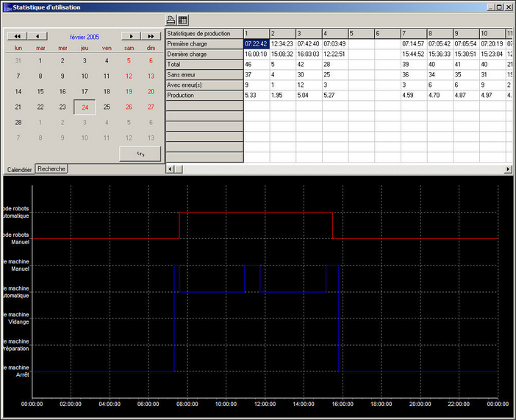Viewport: 516px width, 420px height.
Task: Click the Dernière charge cell 12:22:51
Action: (x=335, y=54)
